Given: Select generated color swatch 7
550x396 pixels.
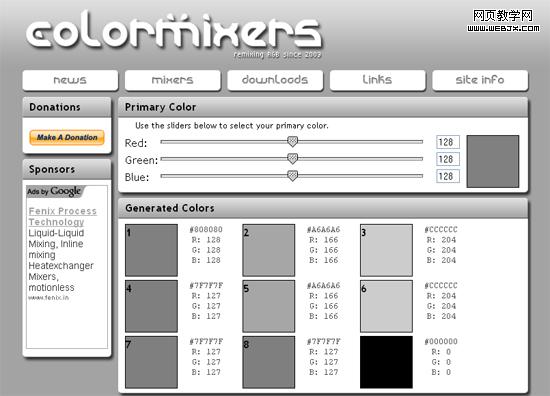Looking at the screenshot, I should pos(152,362).
